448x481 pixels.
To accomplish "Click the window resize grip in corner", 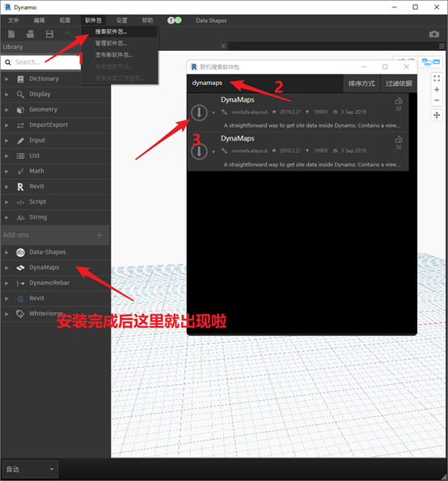I will click(444, 477).
